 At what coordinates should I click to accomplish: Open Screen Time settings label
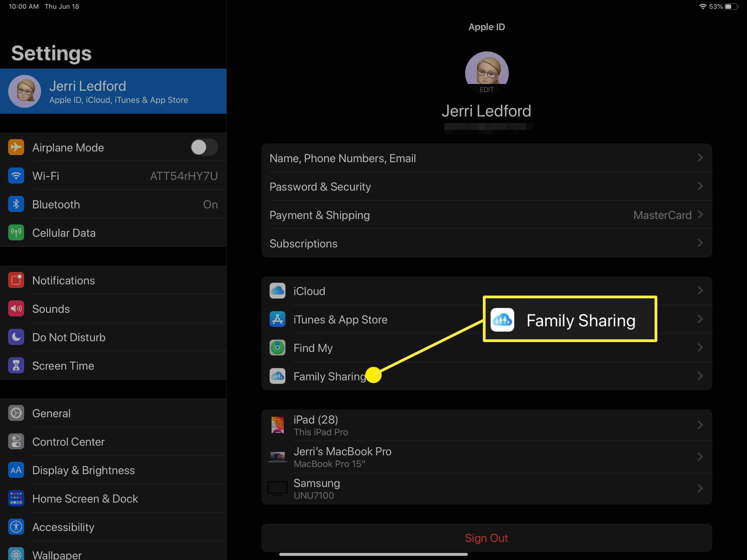pos(63,366)
